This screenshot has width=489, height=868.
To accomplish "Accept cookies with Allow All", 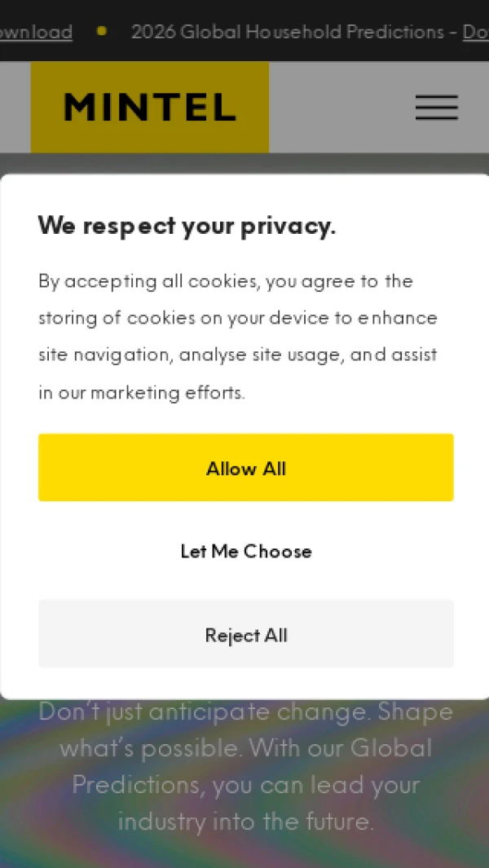I will (x=245, y=468).
